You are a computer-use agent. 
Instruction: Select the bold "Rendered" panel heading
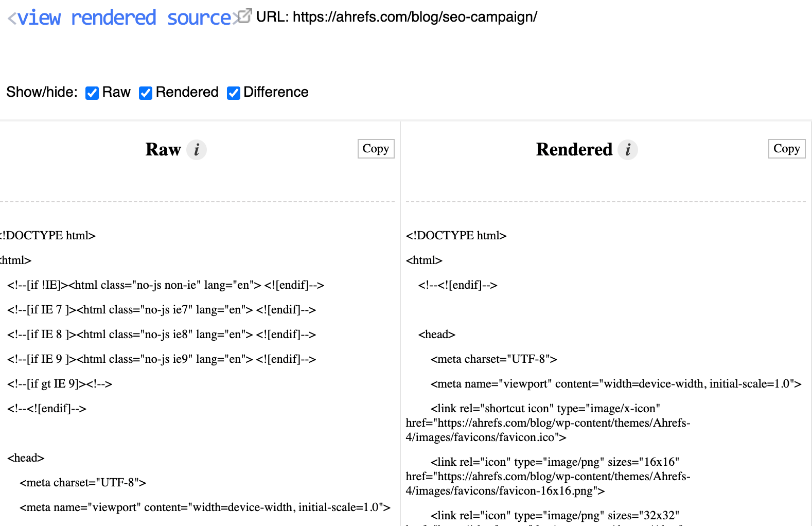pyautogui.click(x=574, y=149)
